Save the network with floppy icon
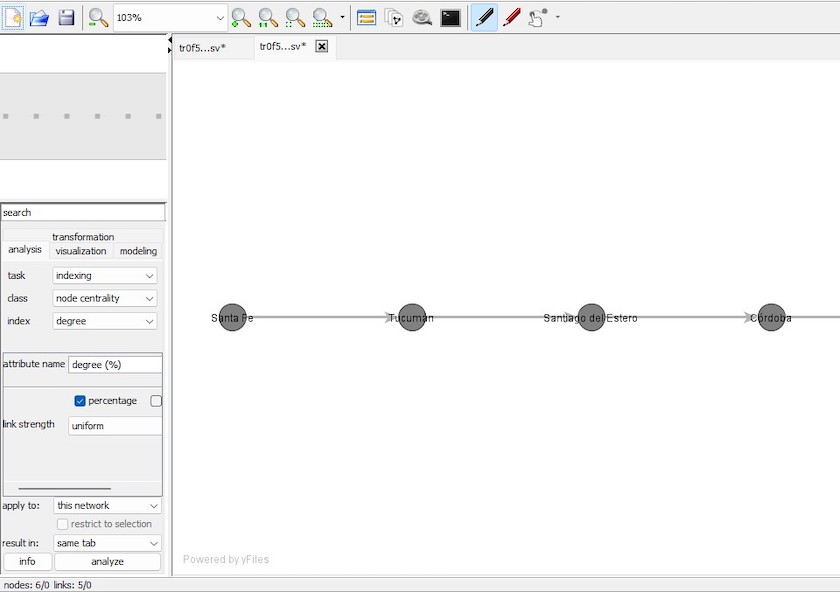The height and width of the screenshot is (592, 840). 66,17
